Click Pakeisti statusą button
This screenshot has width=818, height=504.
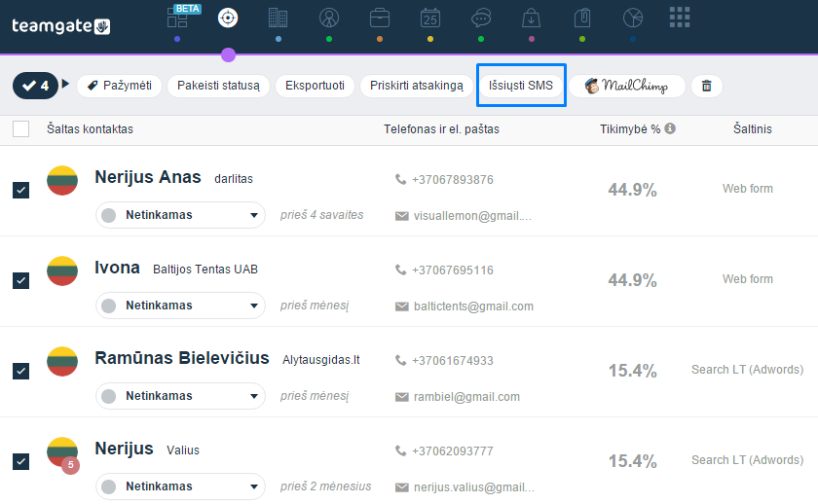click(218, 86)
